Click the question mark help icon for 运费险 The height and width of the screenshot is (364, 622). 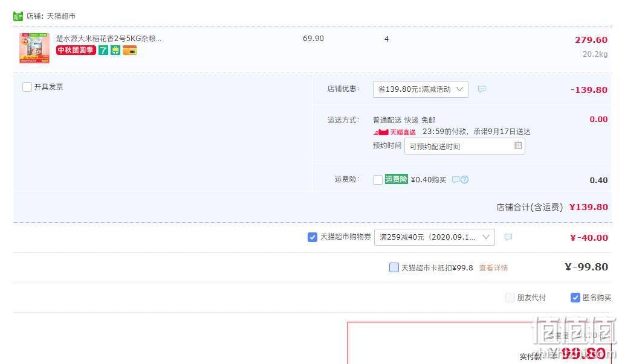click(464, 179)
